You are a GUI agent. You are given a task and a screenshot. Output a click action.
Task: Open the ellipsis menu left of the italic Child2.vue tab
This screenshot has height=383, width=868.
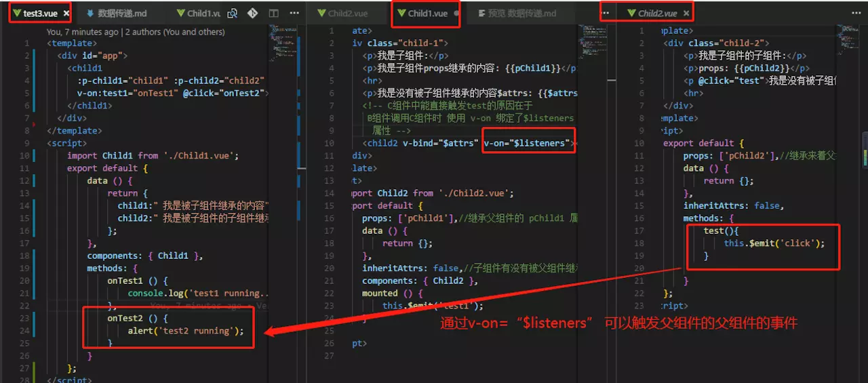click(x=606, y=14)
